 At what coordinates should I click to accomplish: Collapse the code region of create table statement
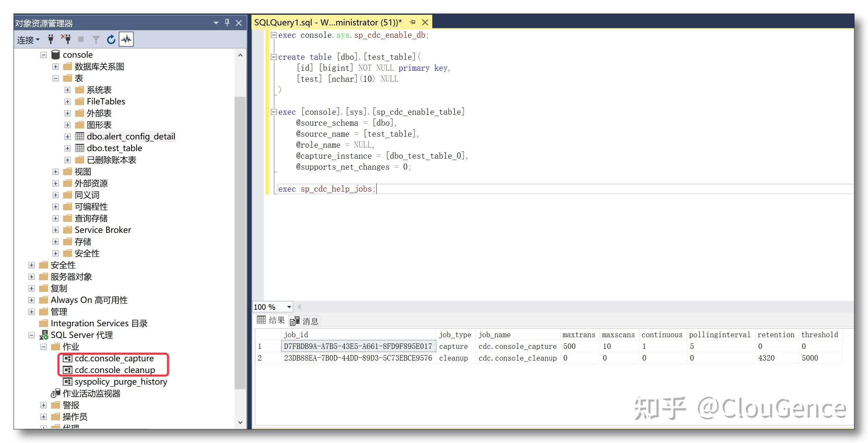[x=273, y=57]
